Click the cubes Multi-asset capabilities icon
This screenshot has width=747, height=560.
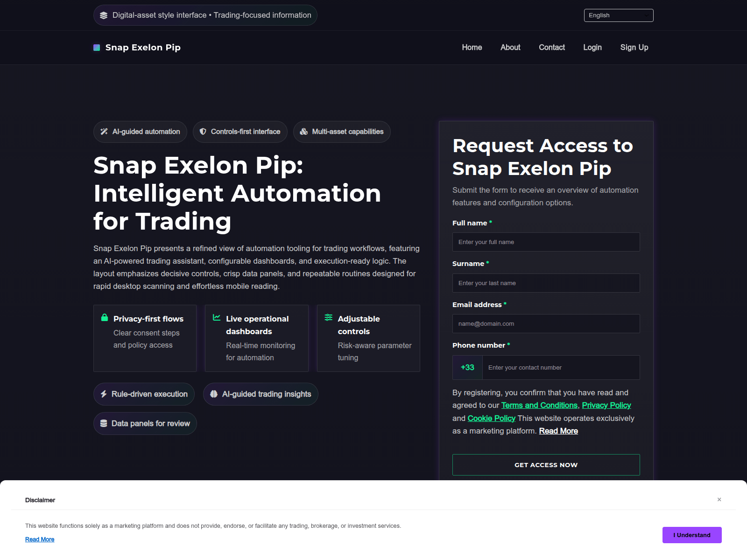[303, 132]
